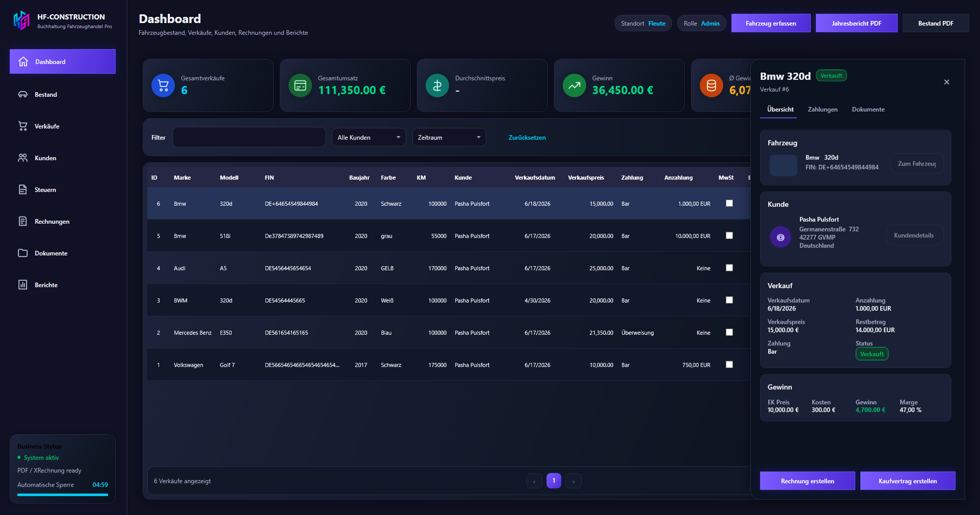Viewport: 980px width, 515px height.
Task: Click Überweisung payment cell
Action: (x=637, y=333)
